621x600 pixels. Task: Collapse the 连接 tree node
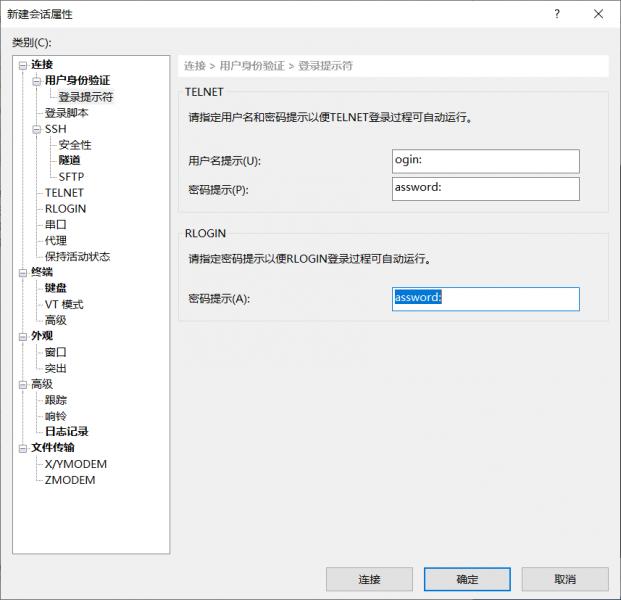pyautogui.click(x=22, y=65)
